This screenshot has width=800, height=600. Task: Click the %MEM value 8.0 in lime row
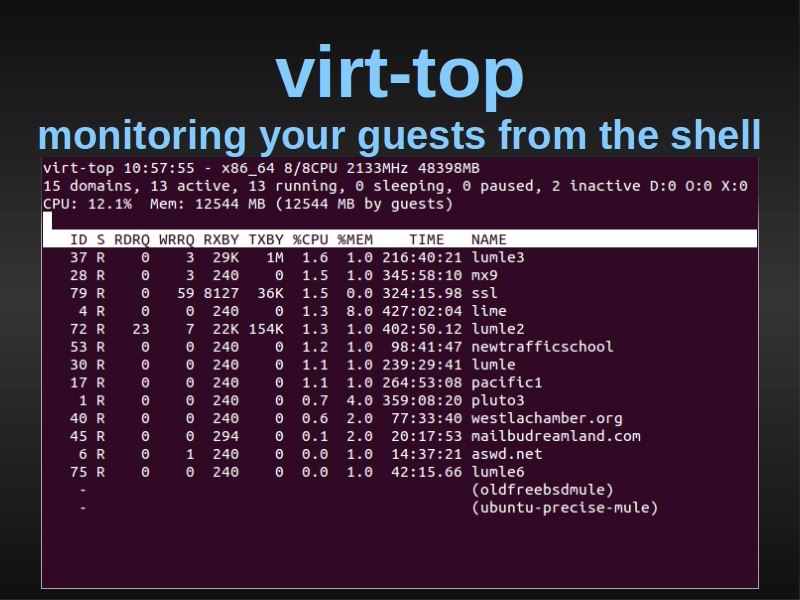click(360, 311)
